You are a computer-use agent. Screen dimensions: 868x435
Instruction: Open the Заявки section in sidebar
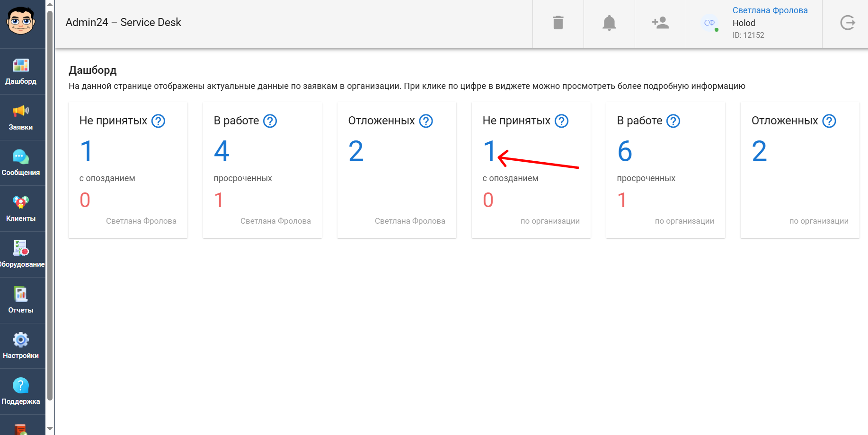point(21,117)
